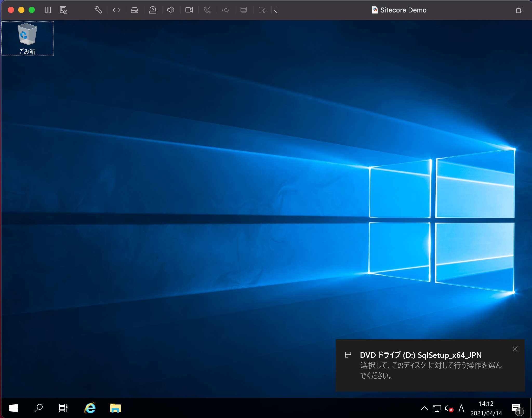
Task: Open File Explorer from taskbar
Action: (115, 408)
